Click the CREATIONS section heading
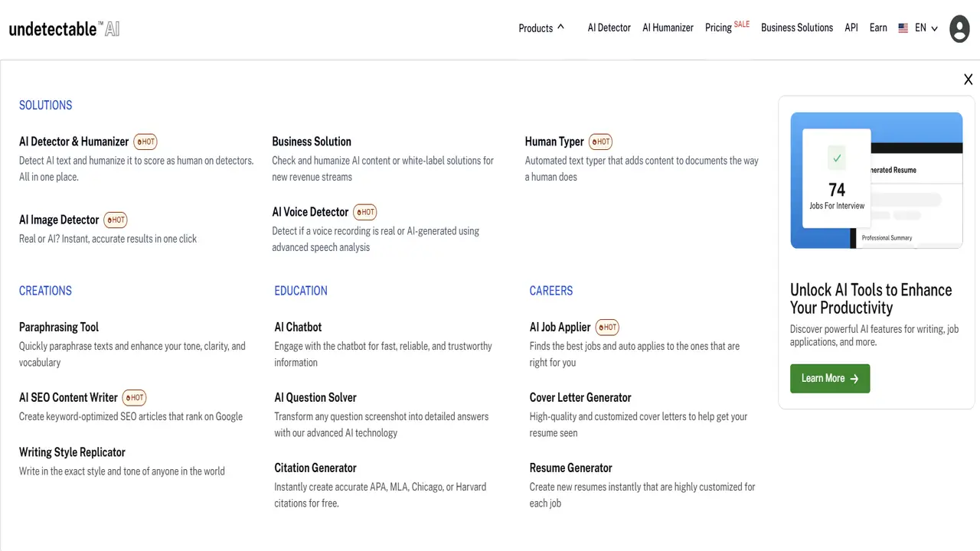Viewport: 980px width, 551px height. [x=45, y=291]
